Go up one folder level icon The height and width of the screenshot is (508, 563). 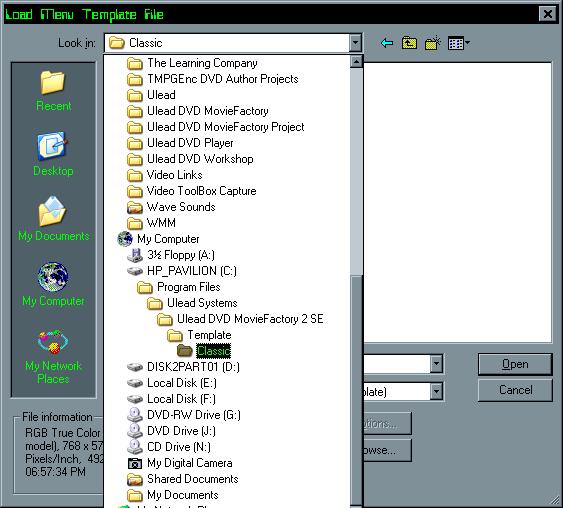point(409,43)
